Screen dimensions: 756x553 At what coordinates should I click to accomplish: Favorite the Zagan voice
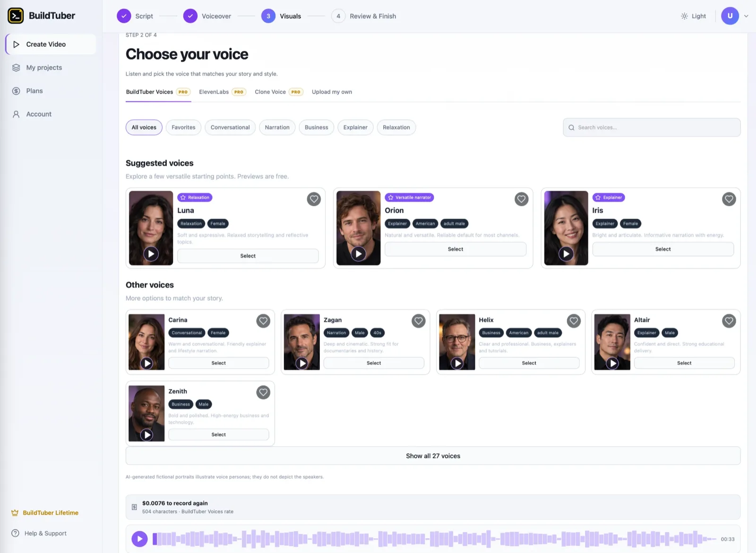(x=419, y=321)
